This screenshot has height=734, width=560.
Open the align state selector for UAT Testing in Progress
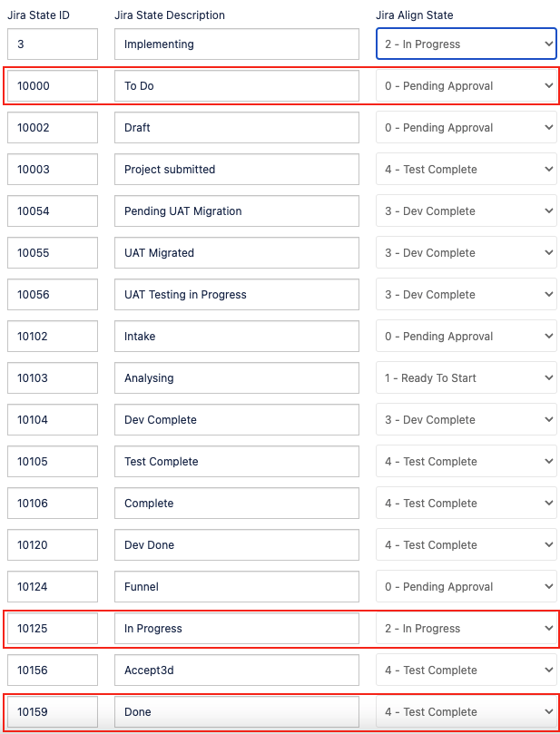click(466, 294)
